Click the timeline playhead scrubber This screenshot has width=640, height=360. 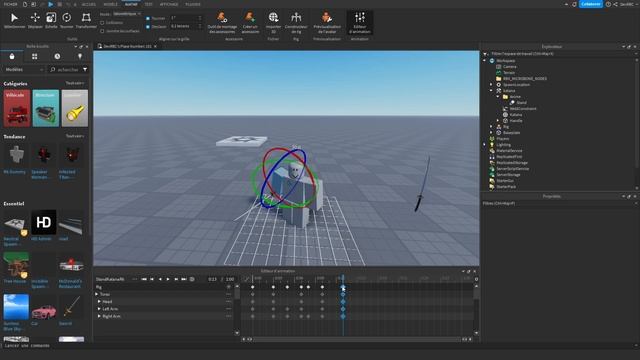pos(343,279)
